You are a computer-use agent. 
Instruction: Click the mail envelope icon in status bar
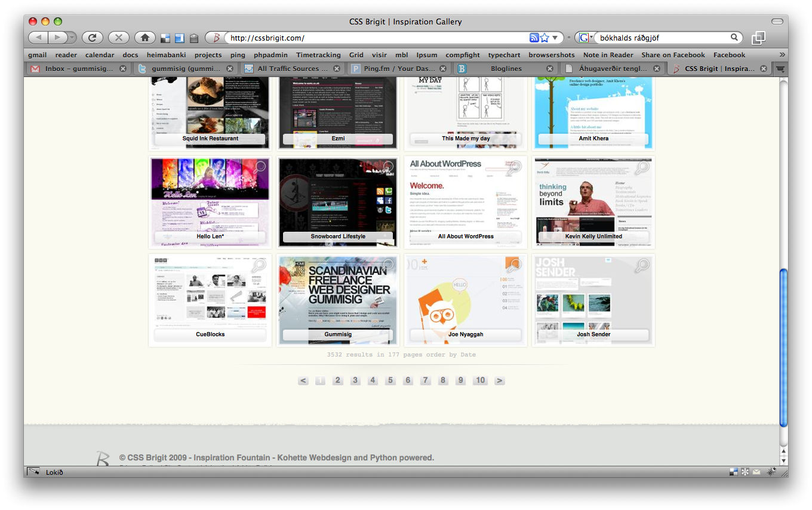pos(756,472)
